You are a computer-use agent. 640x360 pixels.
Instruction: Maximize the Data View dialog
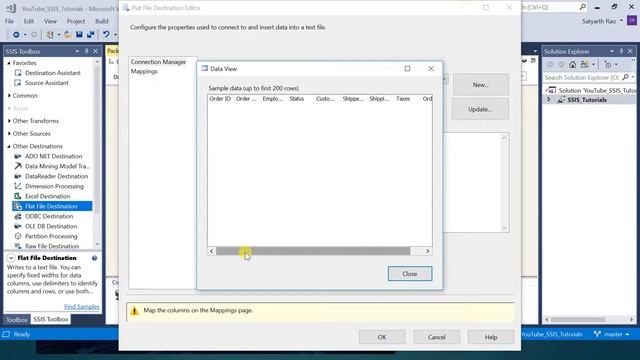point(407,69)
